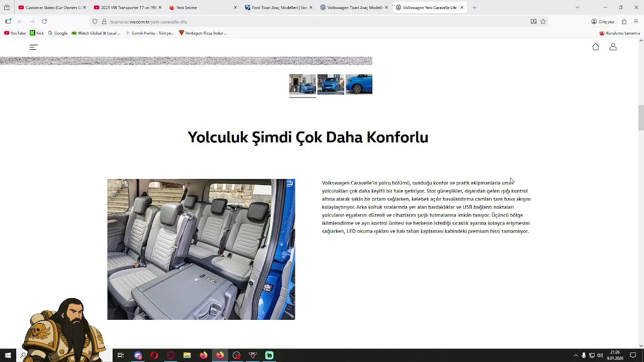Click the volume speaker tray icon
Screen dimensions: 644x362
(600, 355)
